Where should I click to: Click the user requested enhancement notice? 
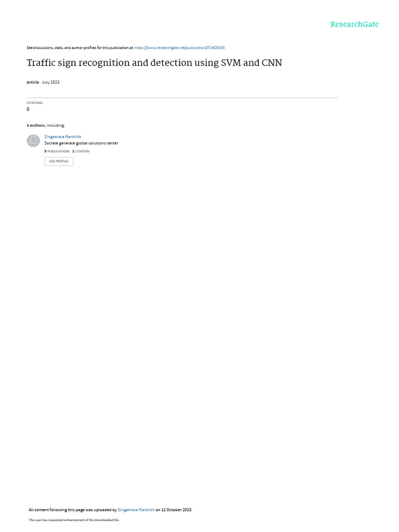tap(74, 520)
